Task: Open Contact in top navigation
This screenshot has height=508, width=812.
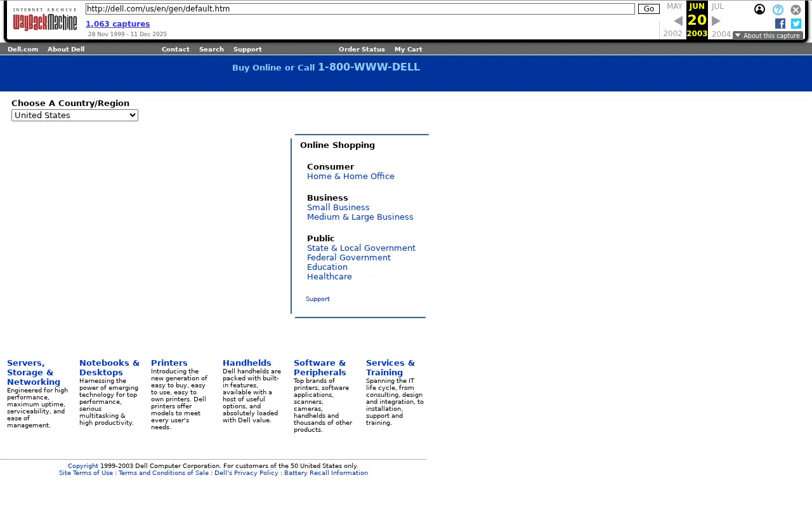Action: click(176, 49)
